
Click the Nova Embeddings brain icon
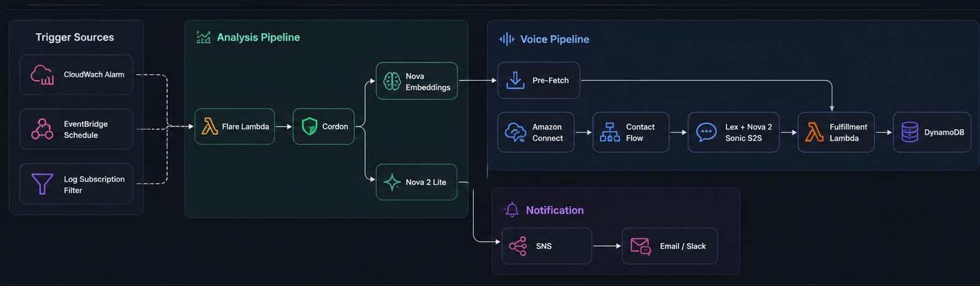pyautogui.click(x=392, y=81)
